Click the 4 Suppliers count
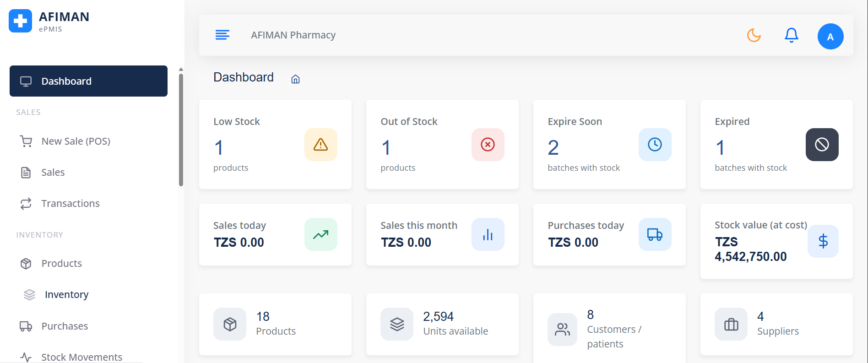868x363 pixels. [760, 316]
